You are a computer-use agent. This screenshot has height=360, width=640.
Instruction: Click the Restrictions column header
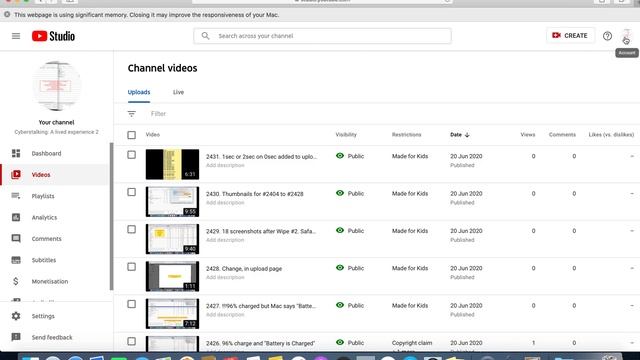[x=407, y=135]
